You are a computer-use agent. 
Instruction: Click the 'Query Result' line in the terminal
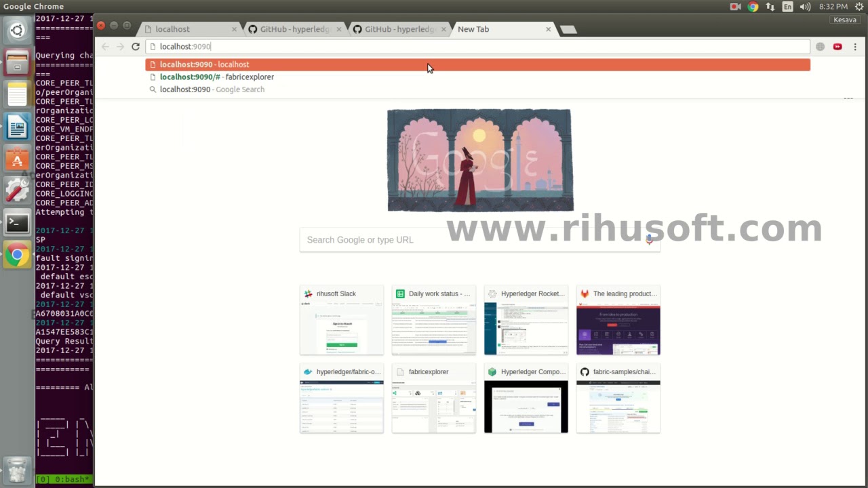(x=64, y=342)
